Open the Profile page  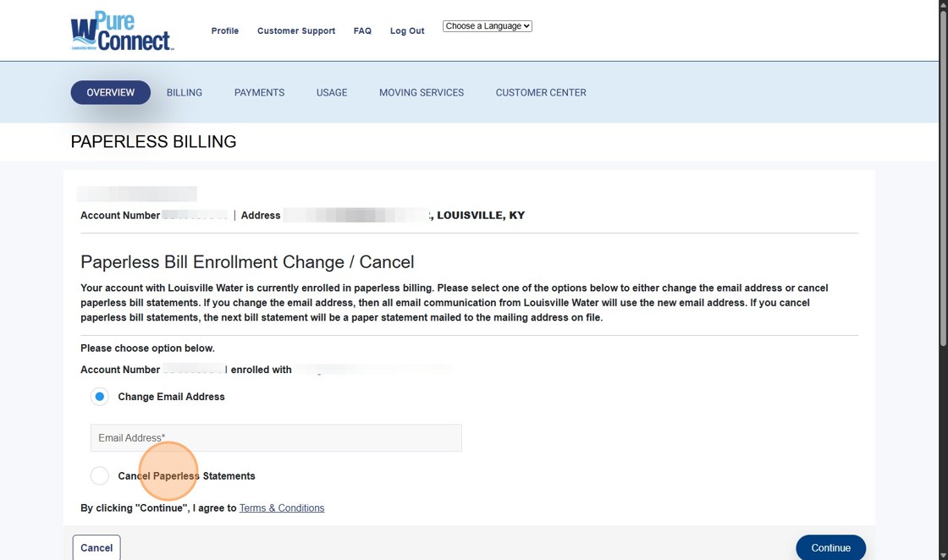[225, 31]
